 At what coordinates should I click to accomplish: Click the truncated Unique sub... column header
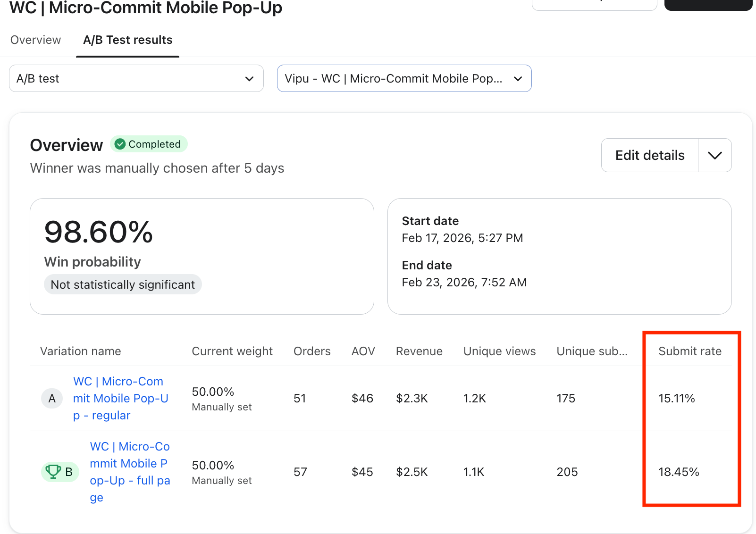[592, 351]
